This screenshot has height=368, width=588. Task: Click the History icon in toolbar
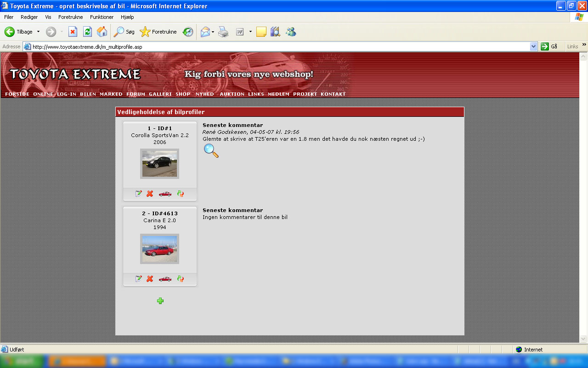[x=188, y=32]
